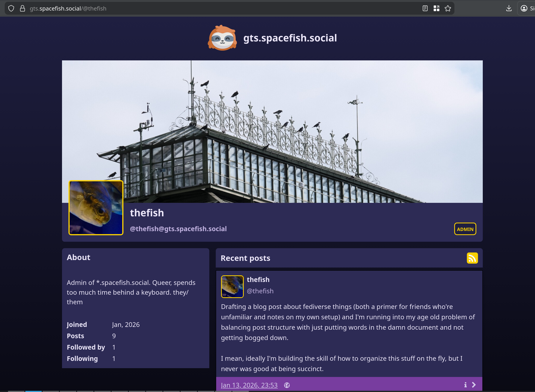Enable reader view from the address bar

(x=425, y=8)
